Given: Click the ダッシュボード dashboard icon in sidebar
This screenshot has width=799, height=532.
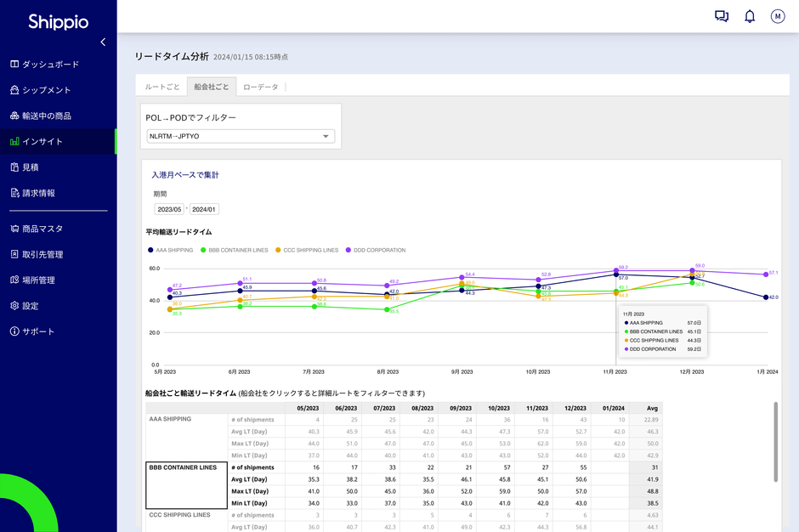Looking at the screenshot, I should tap(14, 65).
